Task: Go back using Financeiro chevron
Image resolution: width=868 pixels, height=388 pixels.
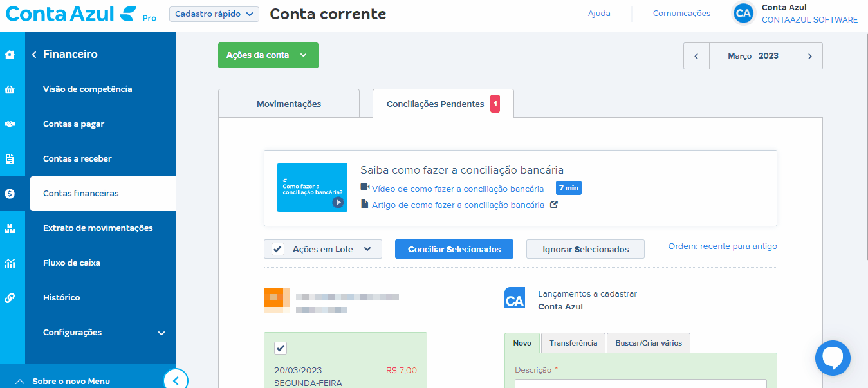Action: (x=34, y=55)
